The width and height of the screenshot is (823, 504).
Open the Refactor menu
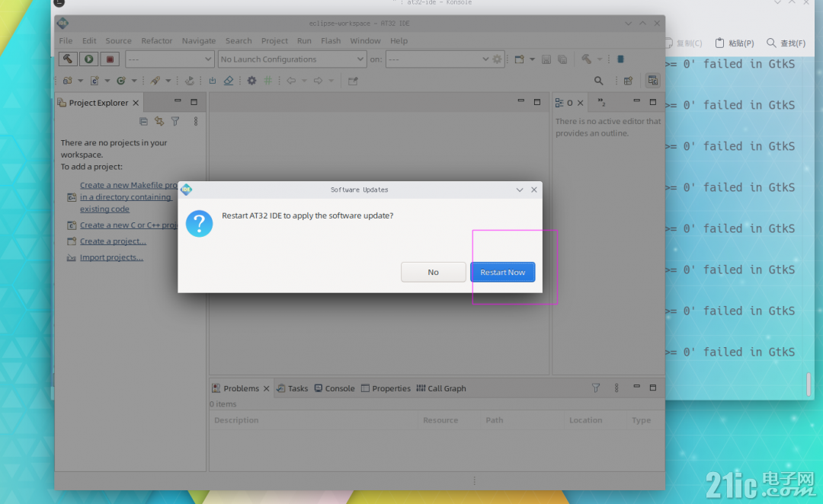[156, 40]
